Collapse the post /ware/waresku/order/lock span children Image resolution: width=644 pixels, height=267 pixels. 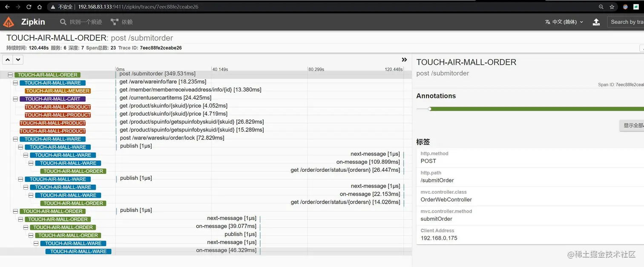tap(15, 139)
